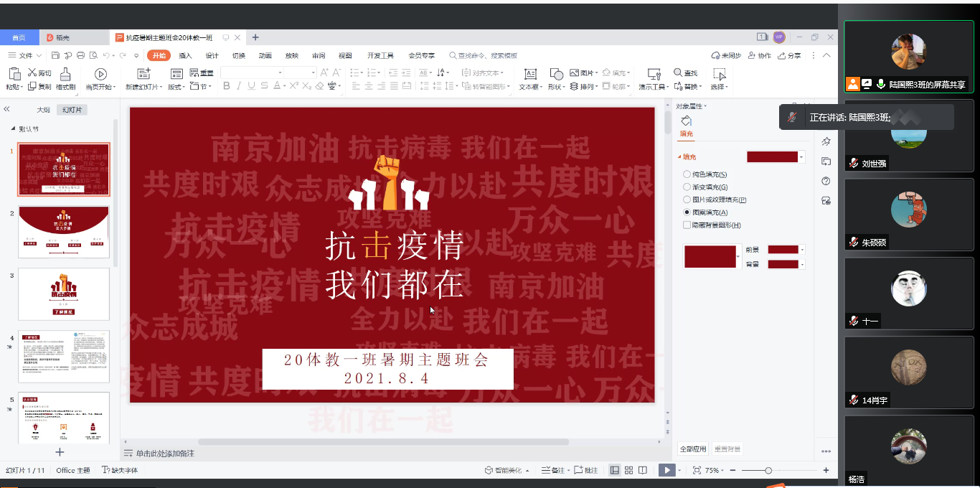Switch to the Insert (插入) ribbon tab
This screenshot has width=980, height=488.
pyautogui.click(x=185, y=55)
